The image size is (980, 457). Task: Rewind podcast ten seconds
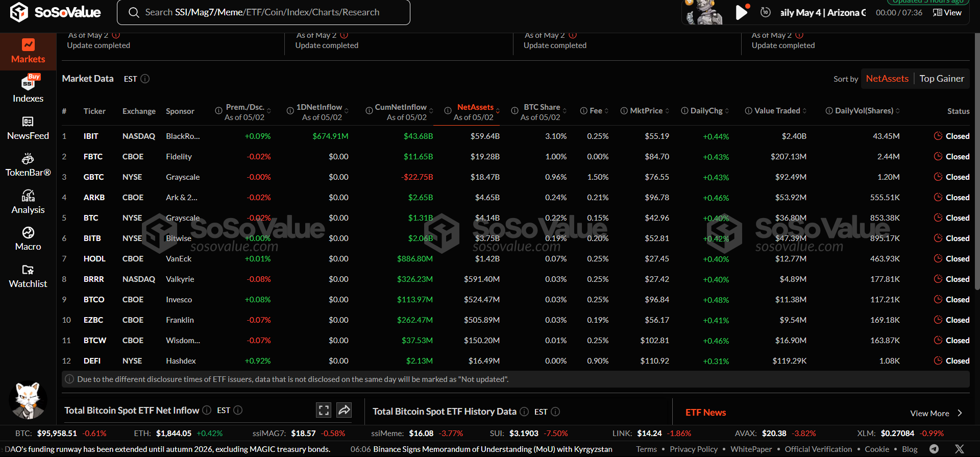765,12
